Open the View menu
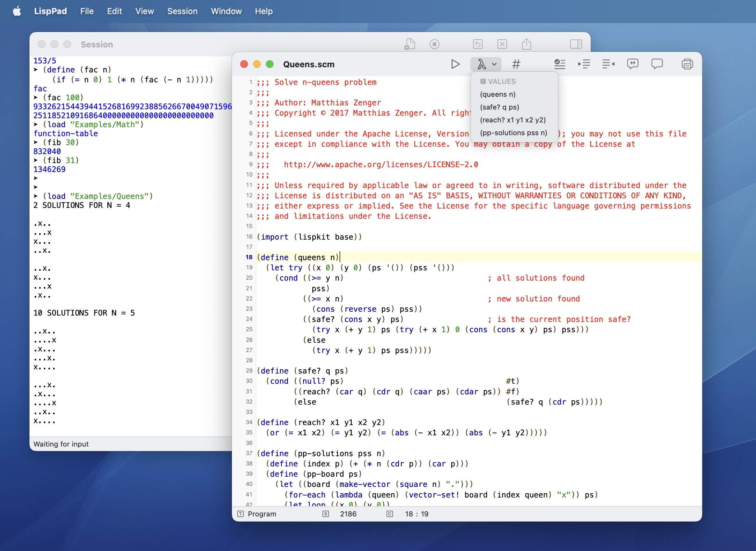Image resolution: width=756 pixels, height=551 pixels. click(x=144, y=11)
